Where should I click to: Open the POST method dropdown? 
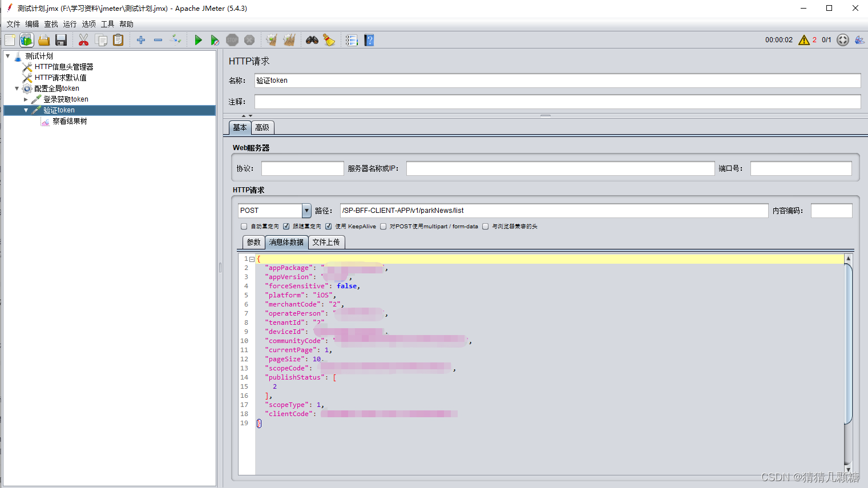[x=306, y=211]
